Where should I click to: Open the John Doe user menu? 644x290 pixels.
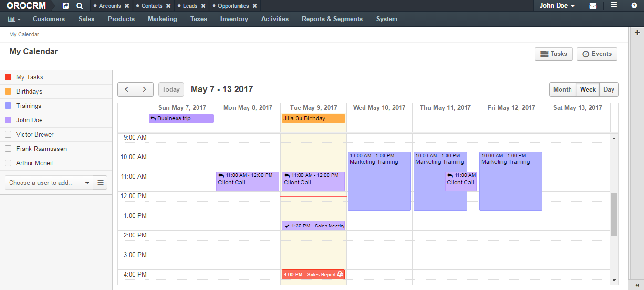[x=557, y=6]
